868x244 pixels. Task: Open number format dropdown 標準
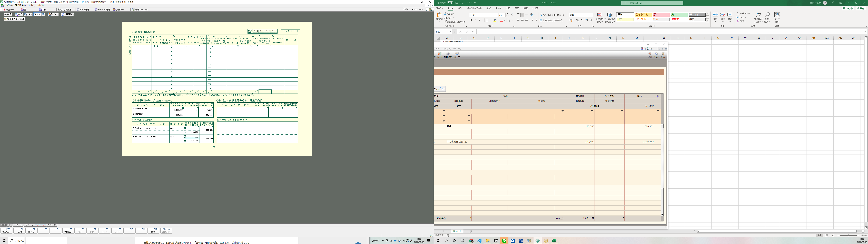pos(591,15)
